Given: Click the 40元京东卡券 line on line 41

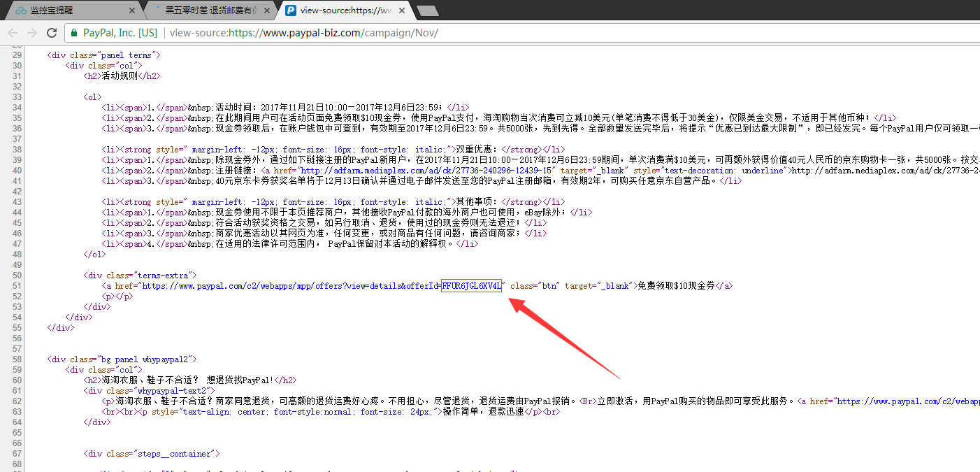Looking at the screenshot, I should tap(421, 180).
